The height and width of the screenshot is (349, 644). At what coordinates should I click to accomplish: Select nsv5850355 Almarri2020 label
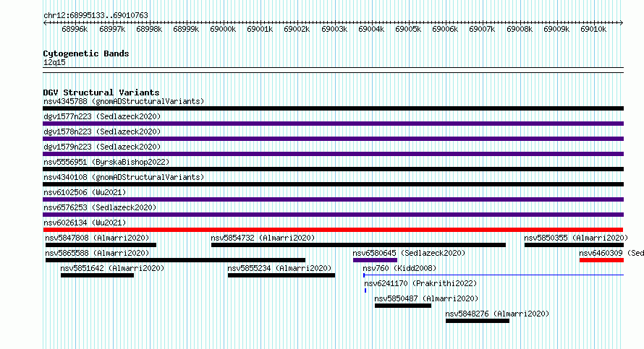click(x=576, y=238)
